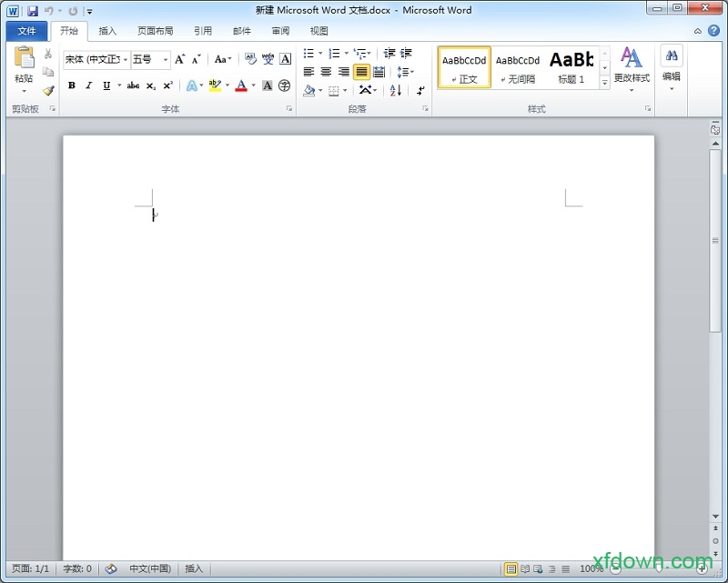Toggle italic formatting I button

point(89,85)
